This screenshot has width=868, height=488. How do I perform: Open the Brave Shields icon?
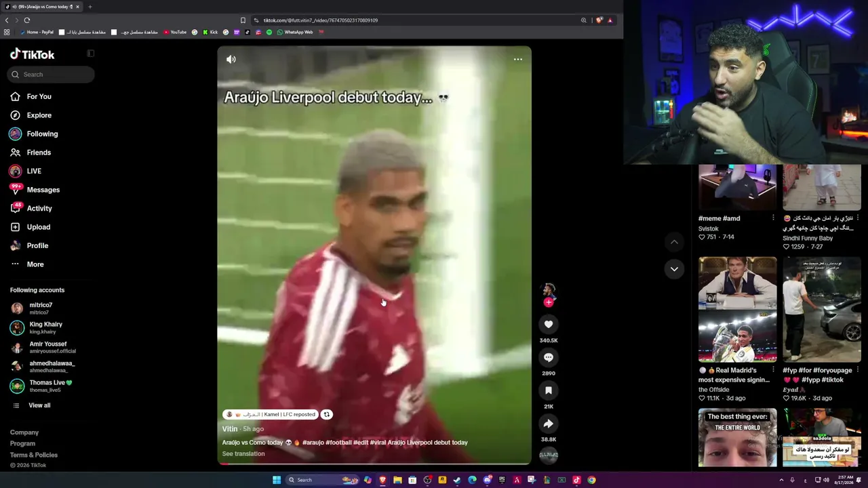click(599, 20)
